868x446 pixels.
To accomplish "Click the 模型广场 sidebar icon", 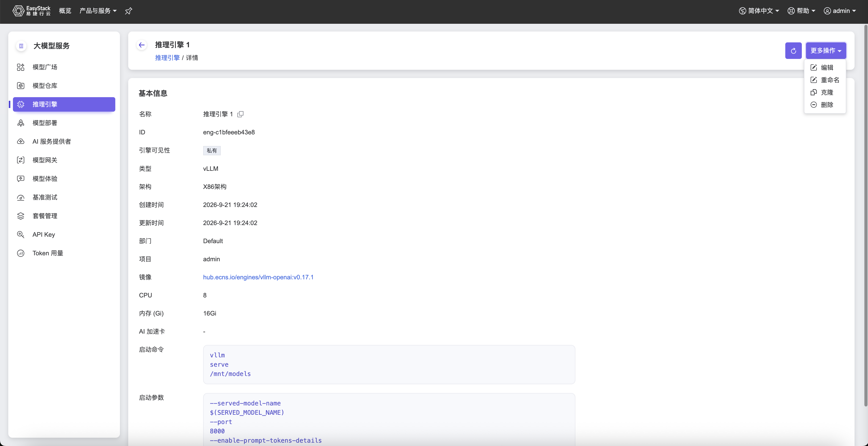I will (x=21, y=67).
